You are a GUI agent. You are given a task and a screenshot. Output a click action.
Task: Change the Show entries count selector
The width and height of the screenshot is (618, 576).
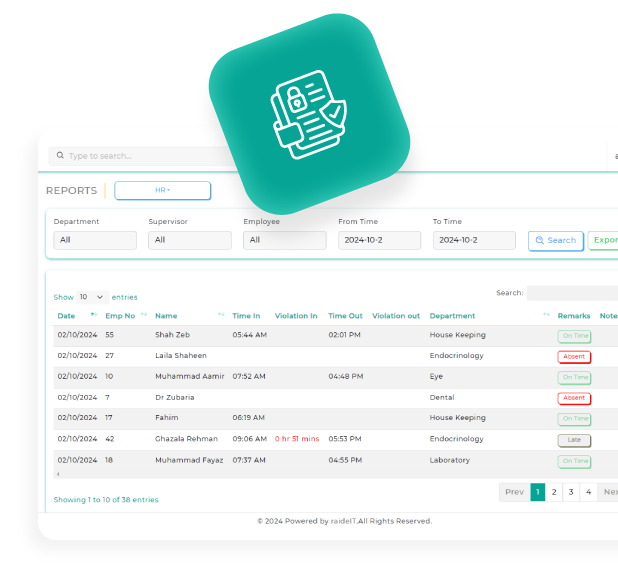pos(93,297)
